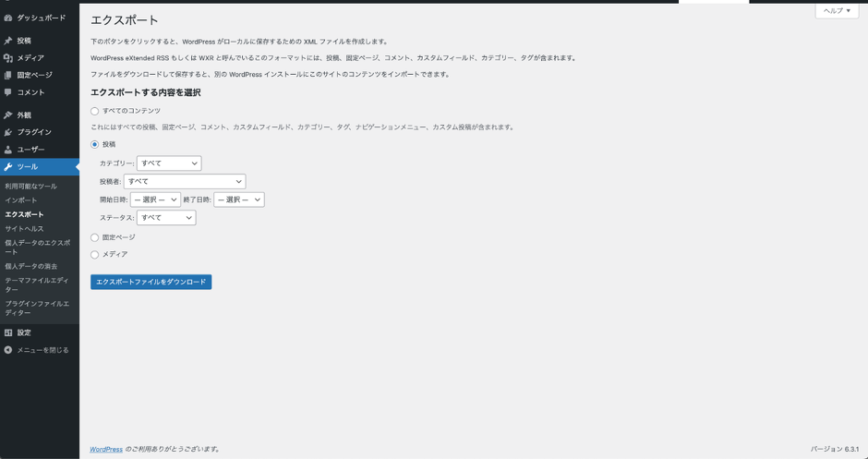Open the 投稿 sidebar menu label
The width and height of the screenshot is (868, 459).
[24, 41]
